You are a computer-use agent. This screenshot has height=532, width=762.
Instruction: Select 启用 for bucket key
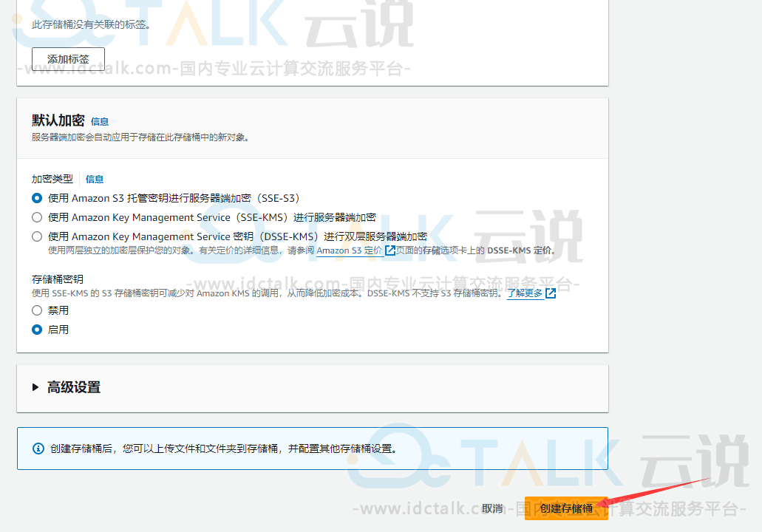37,330
